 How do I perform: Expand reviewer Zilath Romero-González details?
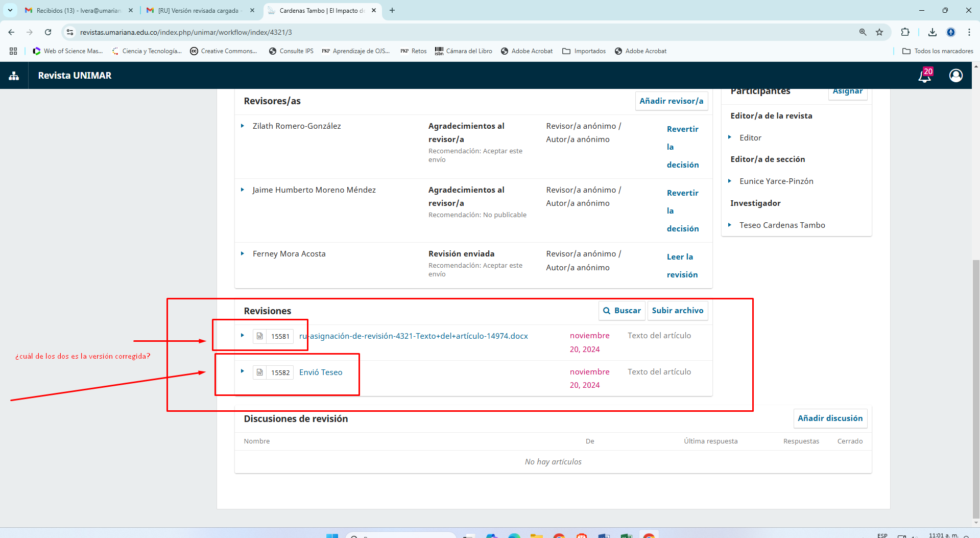pyautogui.click(x=243, y=126)
